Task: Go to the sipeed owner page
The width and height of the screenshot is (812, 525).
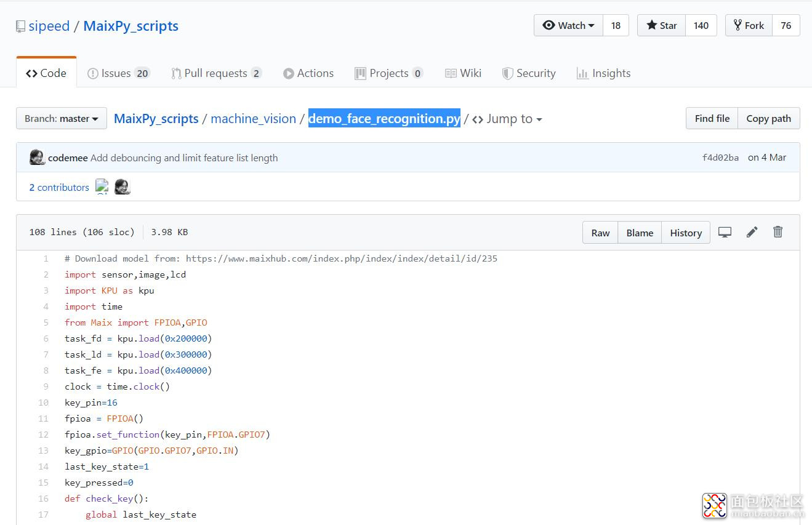Action: [x=49, y=26]
